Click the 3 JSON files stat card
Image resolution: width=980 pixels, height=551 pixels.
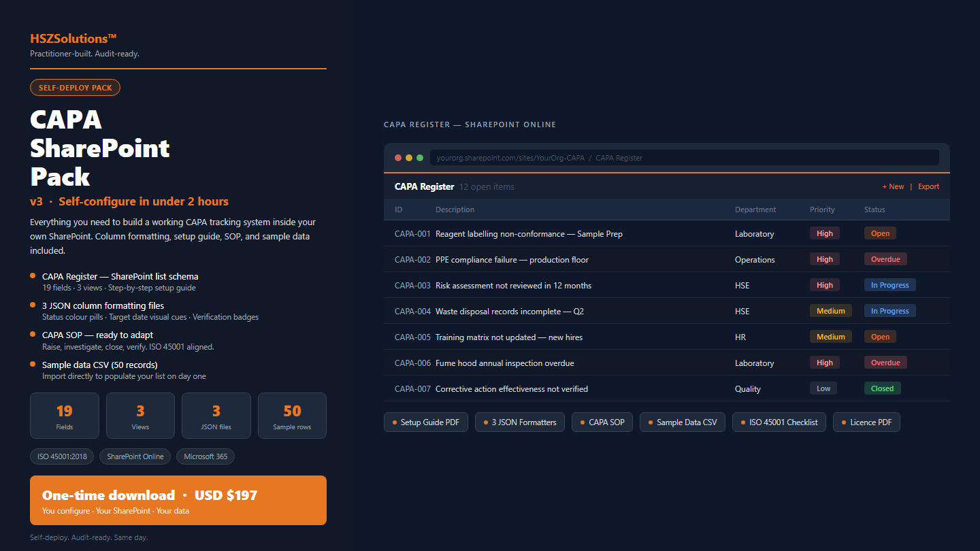point(216,416)
